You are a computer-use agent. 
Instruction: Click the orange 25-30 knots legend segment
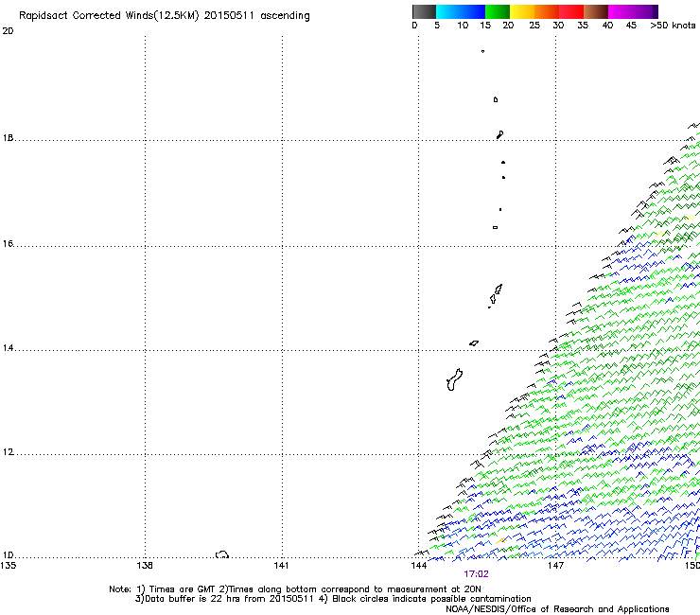(547, 11)
